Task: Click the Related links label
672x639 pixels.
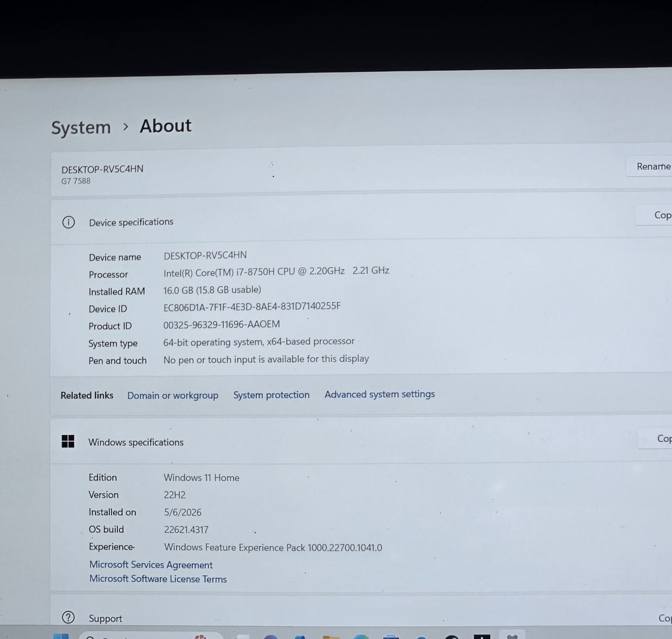Action: coord(87,395)
